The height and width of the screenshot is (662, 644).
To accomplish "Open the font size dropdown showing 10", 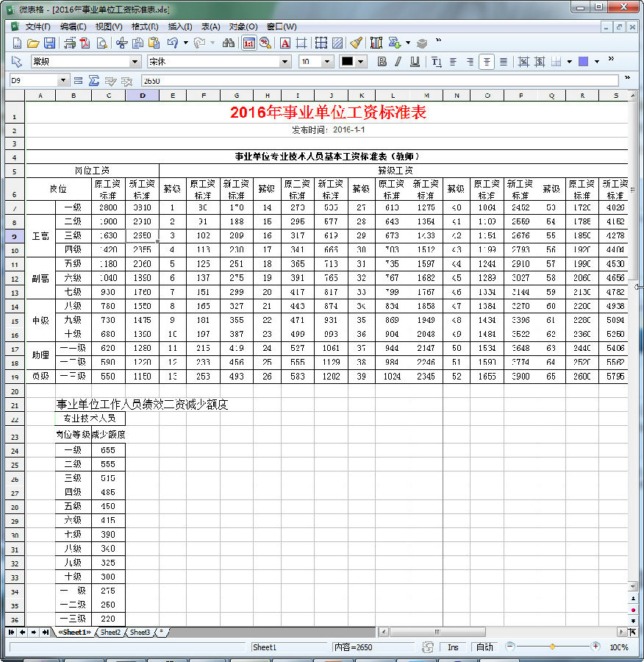I will [x=327, y=62].
